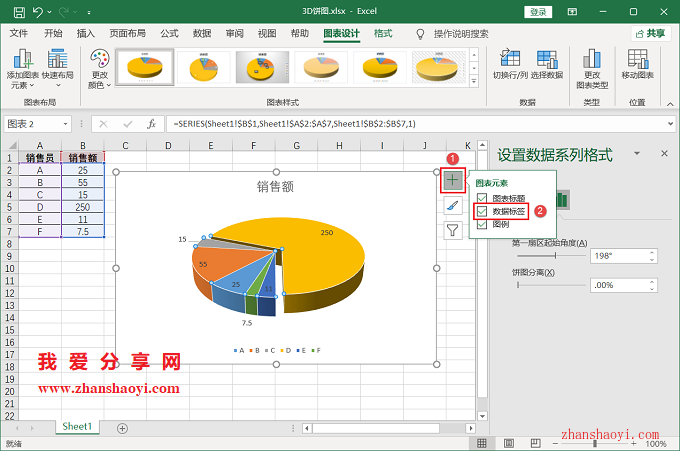Apply the sixth hatched chart style
This screenshot has height=451, width=680.
click(x=438, y=67)
